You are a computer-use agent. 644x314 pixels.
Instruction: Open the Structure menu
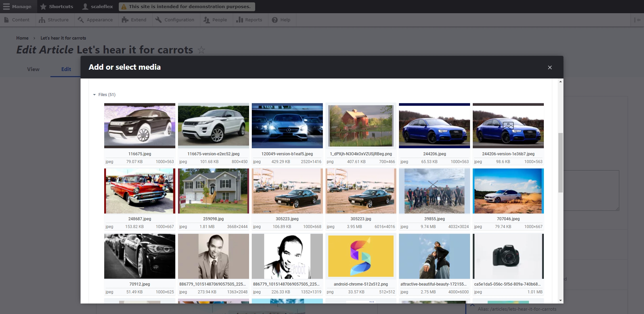click(54, 20)
